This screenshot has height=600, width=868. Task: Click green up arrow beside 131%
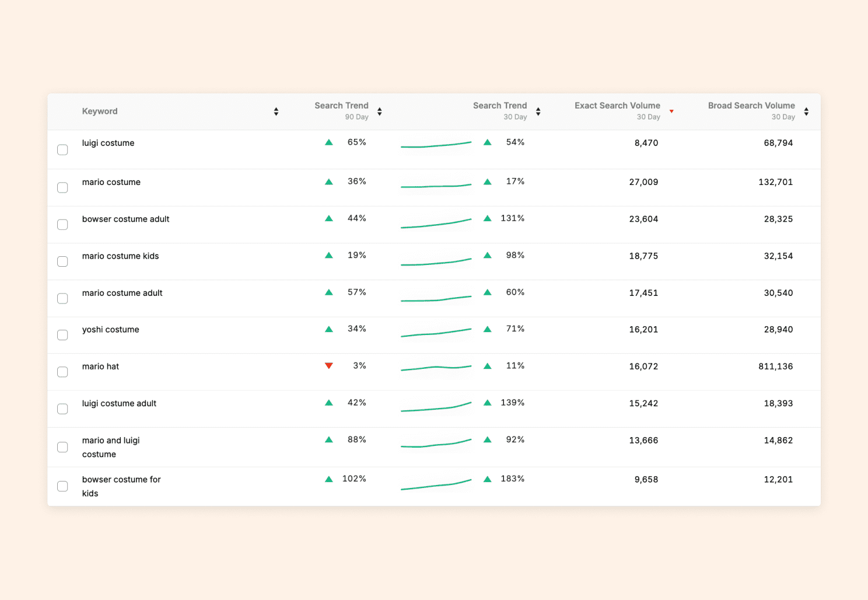click(x=488, y=218)
